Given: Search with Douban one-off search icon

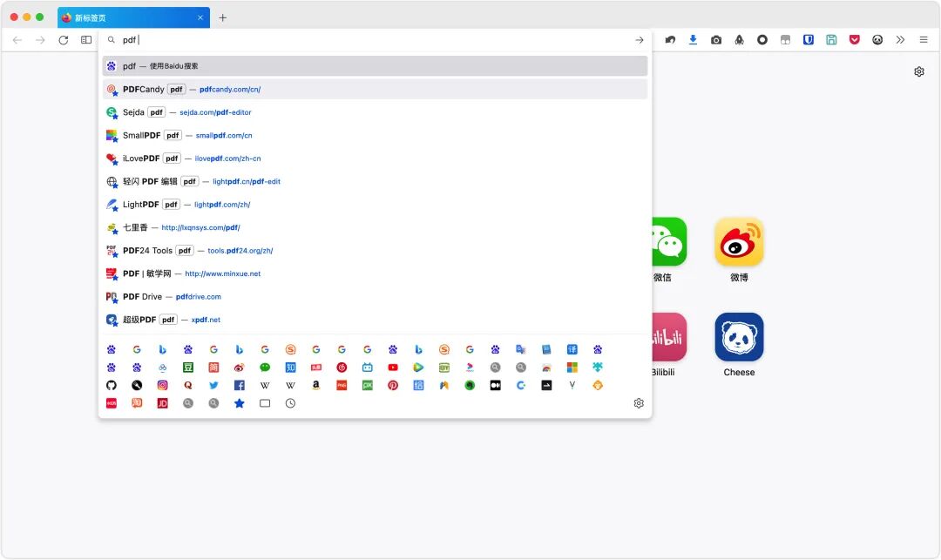Looking at the screenshot, I should point(188,368).
